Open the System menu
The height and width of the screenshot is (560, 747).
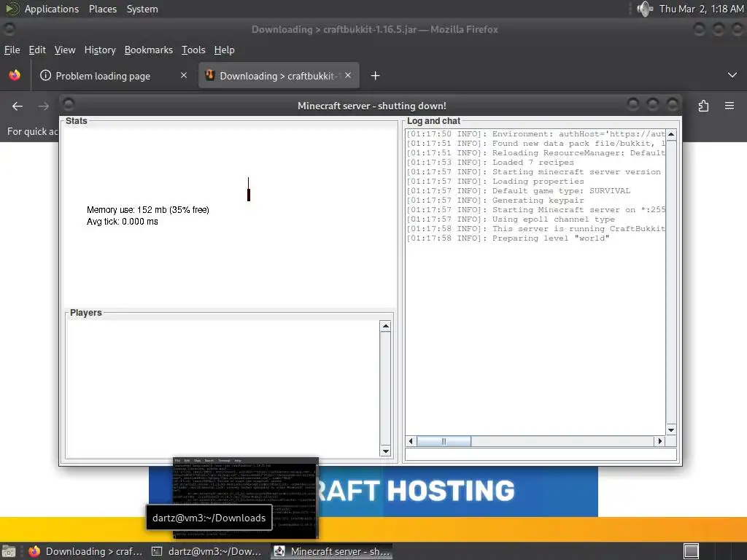tap(142, 9)
